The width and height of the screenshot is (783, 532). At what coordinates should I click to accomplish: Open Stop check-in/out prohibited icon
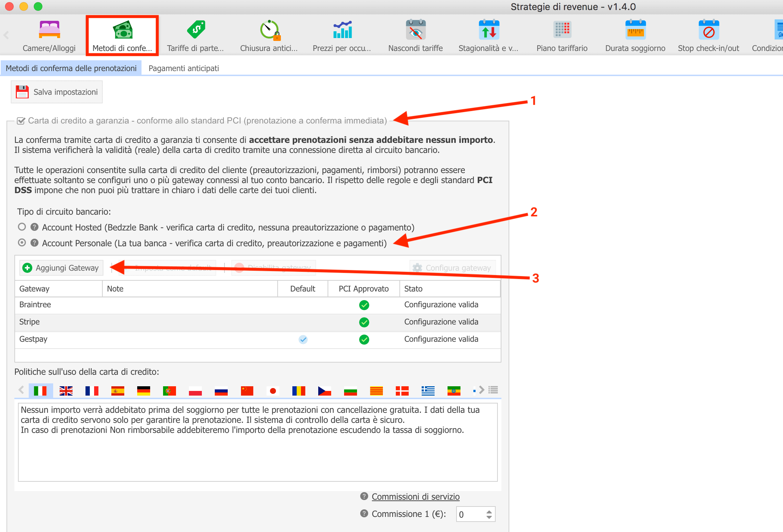pyautogui.click(x=708, y=30)
